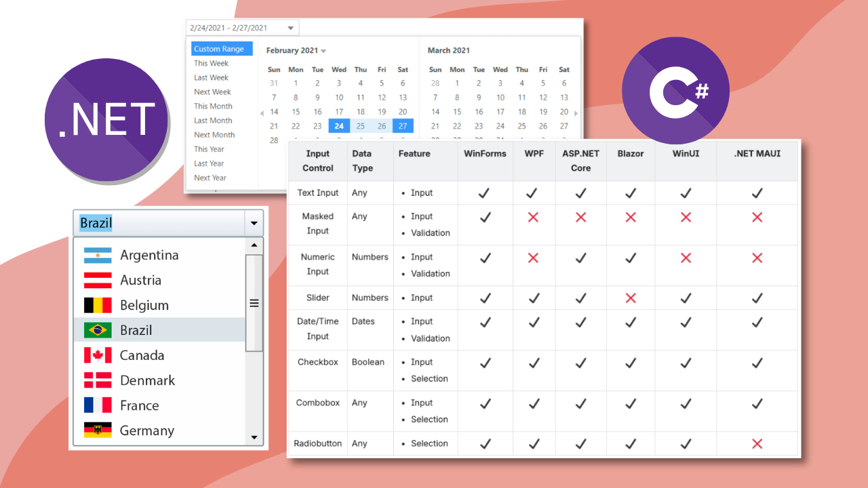Image resolution: width=868 pixels, height=488 pixels.
Task: Choose Last Year preset
Action: coord(209,163)
